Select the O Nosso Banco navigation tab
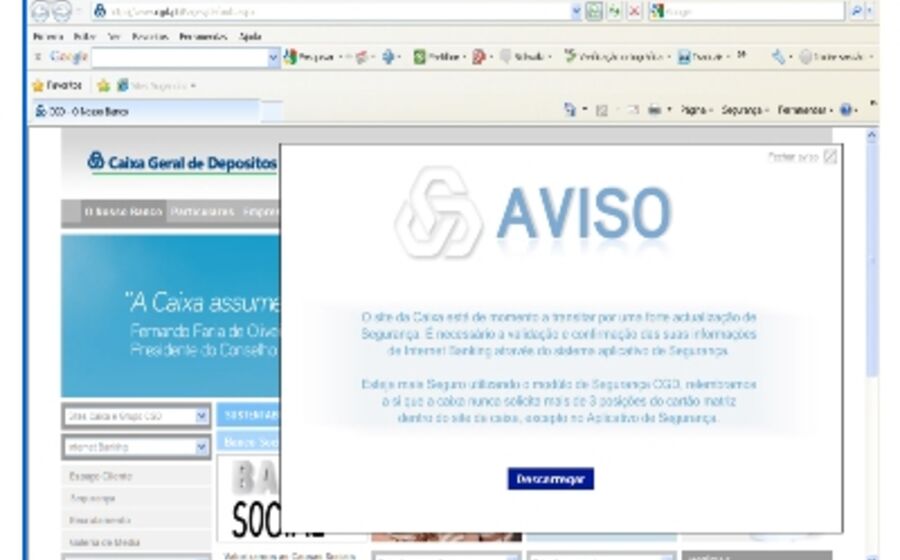 click(x=123, y=212)
